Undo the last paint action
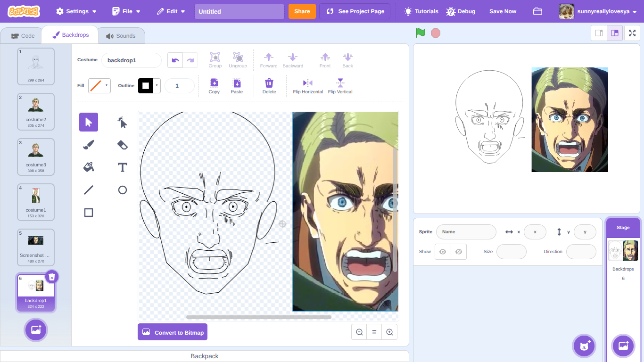The height and width of the screenshot is (362, 644). (175, 60)
